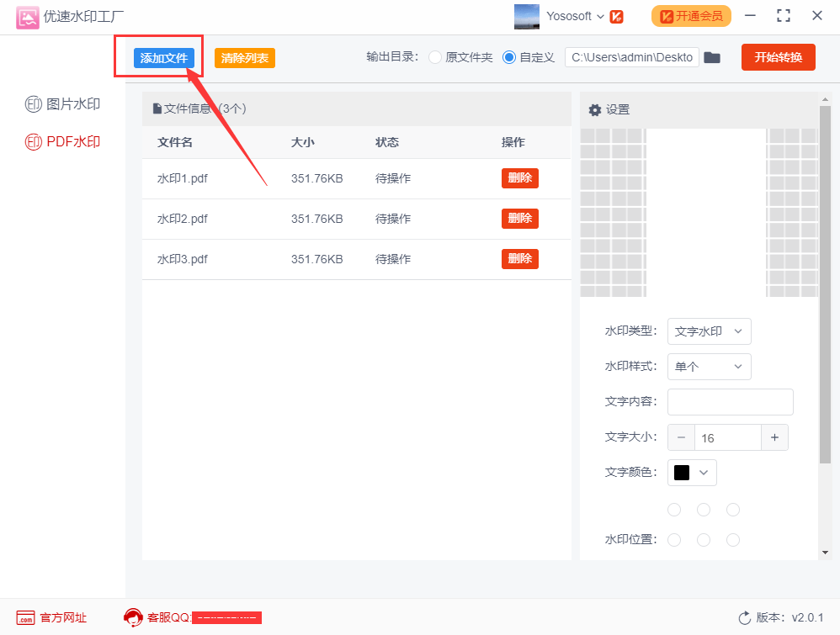Click the settings gear icon

click(x=595, y=109)
